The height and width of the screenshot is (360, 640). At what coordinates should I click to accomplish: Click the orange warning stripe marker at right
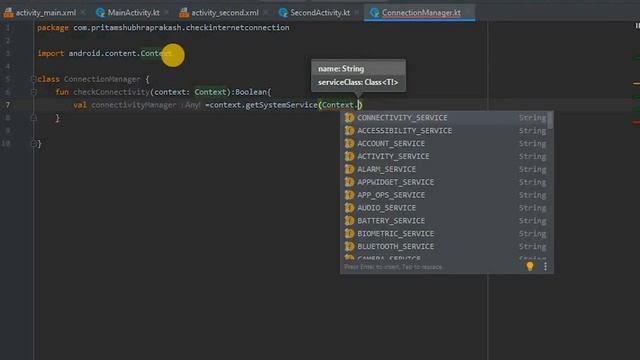pos(636,83)
